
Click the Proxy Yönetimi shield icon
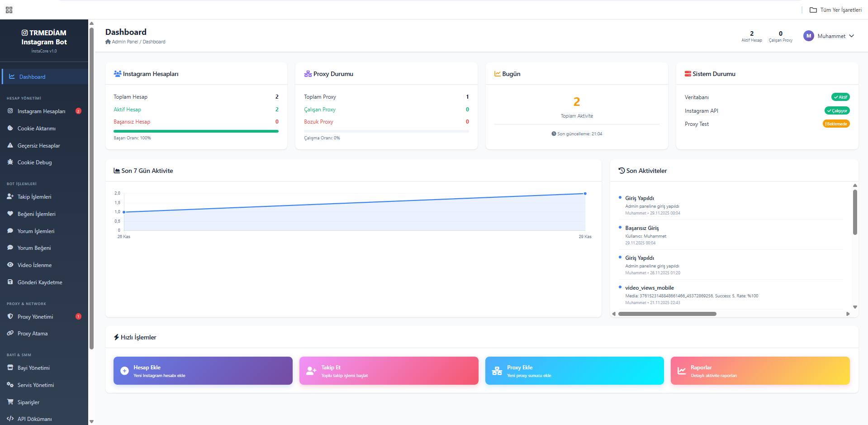10,316
